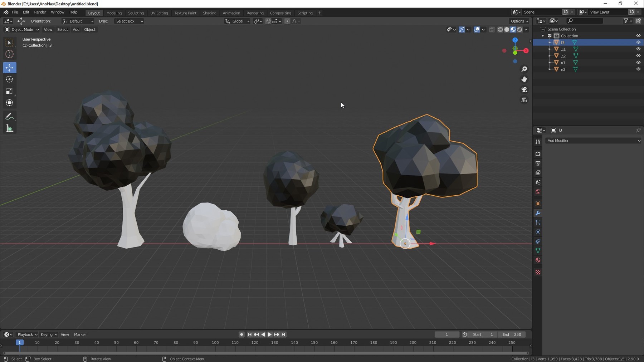Click the Options button in the viewport header
This screenshot has height=362, width=644.
(519, 21)
